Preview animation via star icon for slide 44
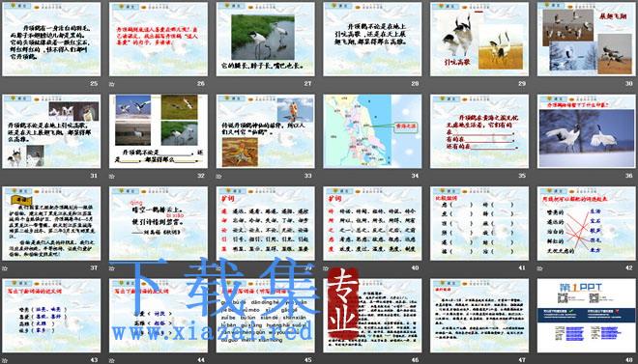The height and width of the screenshot is (364, 638). [112, 360]
